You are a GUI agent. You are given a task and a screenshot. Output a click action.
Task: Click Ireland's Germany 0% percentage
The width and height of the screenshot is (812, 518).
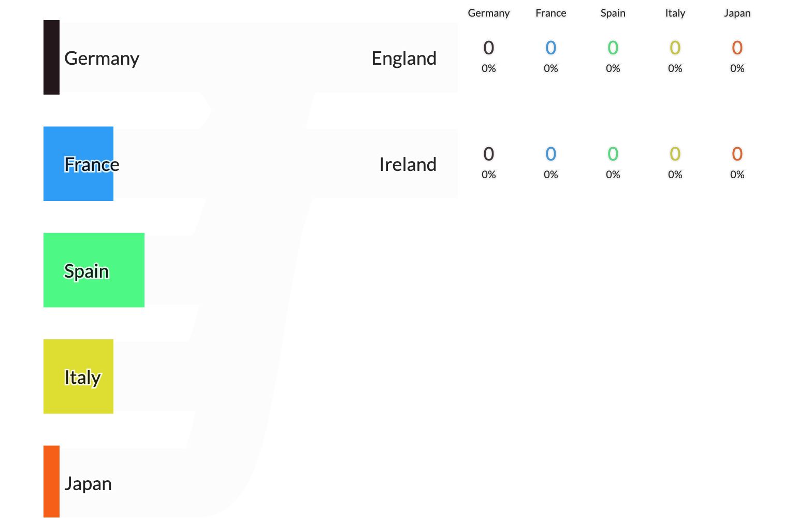point(489,175)
